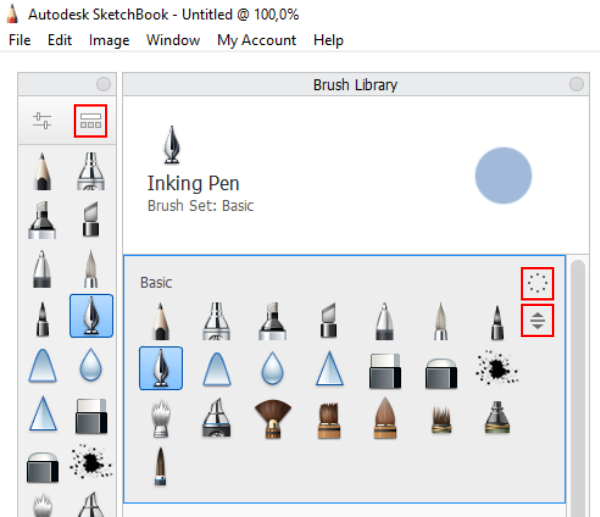Close the Brush Library panel
The height and width of the screenshot is (517, 600).
pos(576,84)
